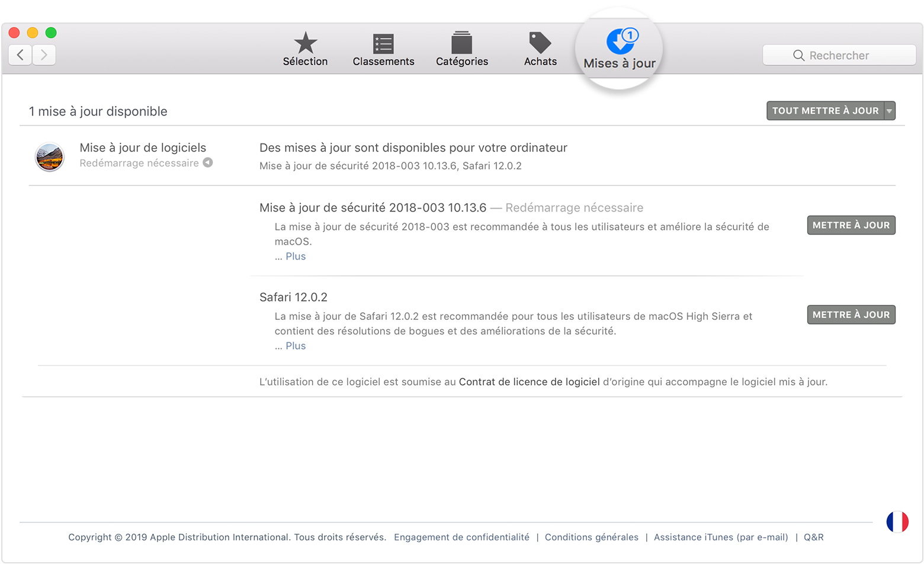The image size is (924, 564).
Task: Click the Tout mettre à jour button
Action: (x=825, y=111)
